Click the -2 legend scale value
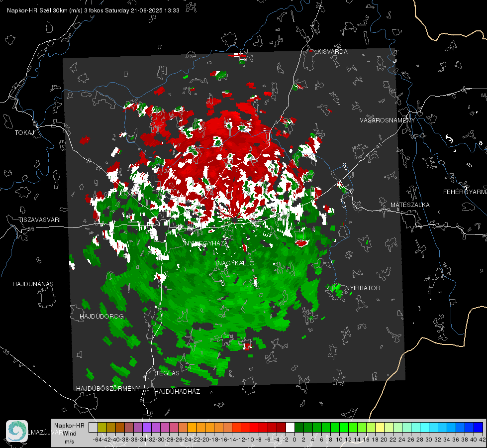This screenshot has height=448, width=487. point(286,440)
